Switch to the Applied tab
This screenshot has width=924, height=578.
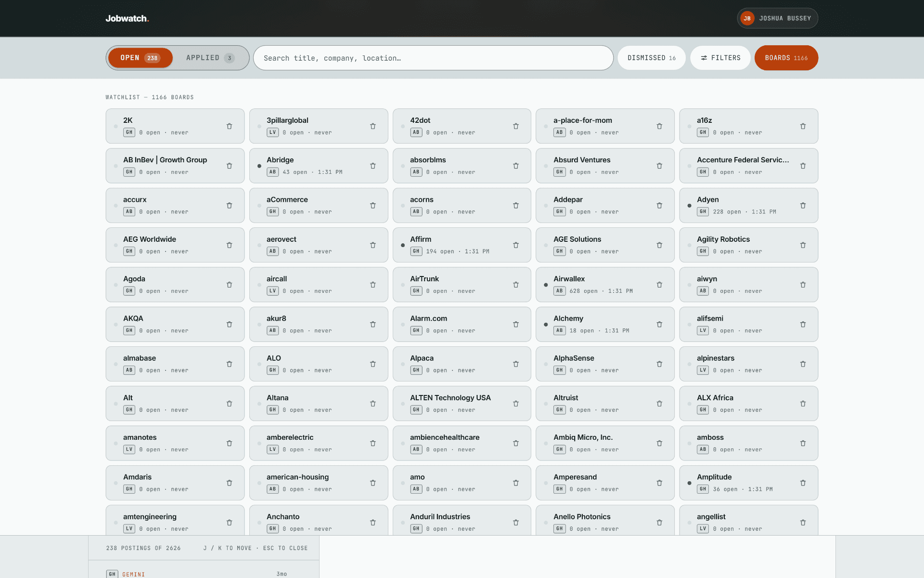pos(210,58)
